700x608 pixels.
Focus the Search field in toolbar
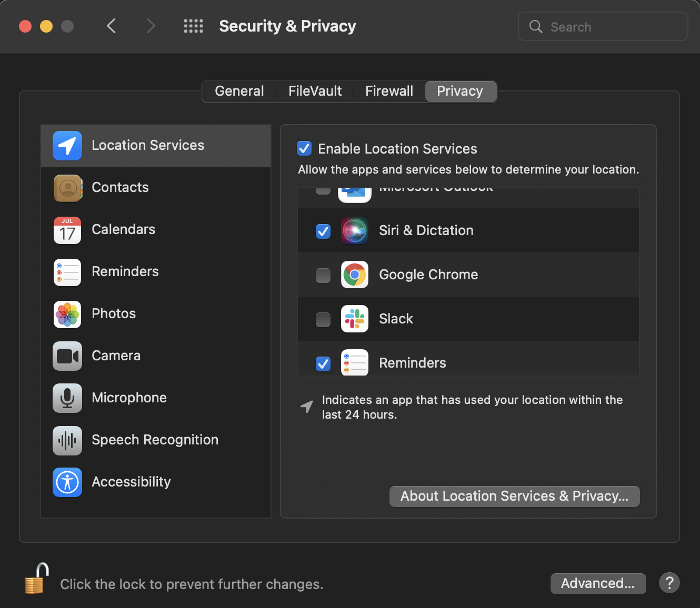coord(603,26)
